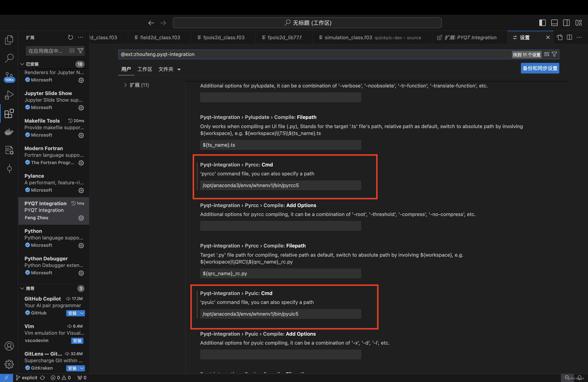
Task: Select the 工作区 settings scope tab
Action: click(x=144, y=69)
